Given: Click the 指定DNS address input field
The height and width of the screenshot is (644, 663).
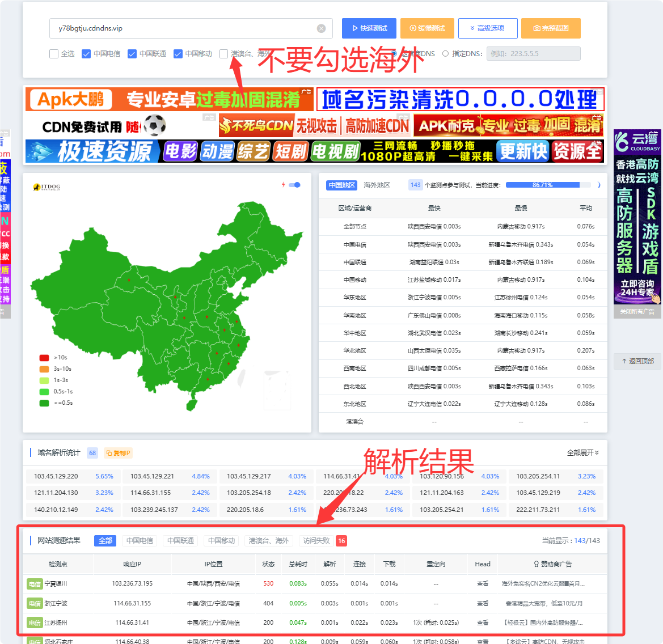Looking at the screenshot, I should 533,54.
